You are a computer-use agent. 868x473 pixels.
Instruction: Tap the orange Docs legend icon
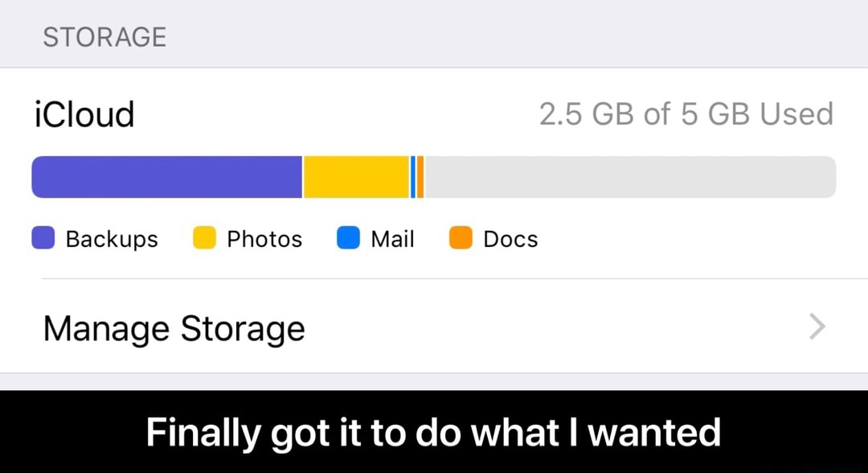click(x=460, y=239)
